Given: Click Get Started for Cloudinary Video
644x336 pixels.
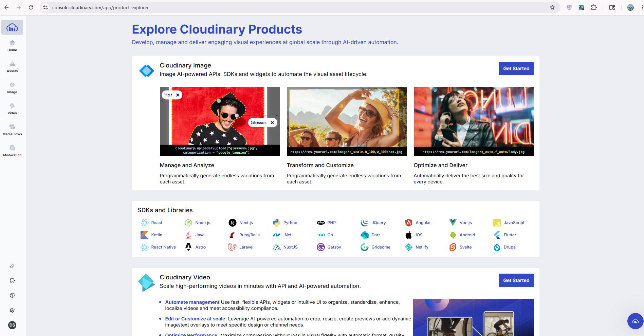Looking at the screenshot, I should click(x=516, y=280).
